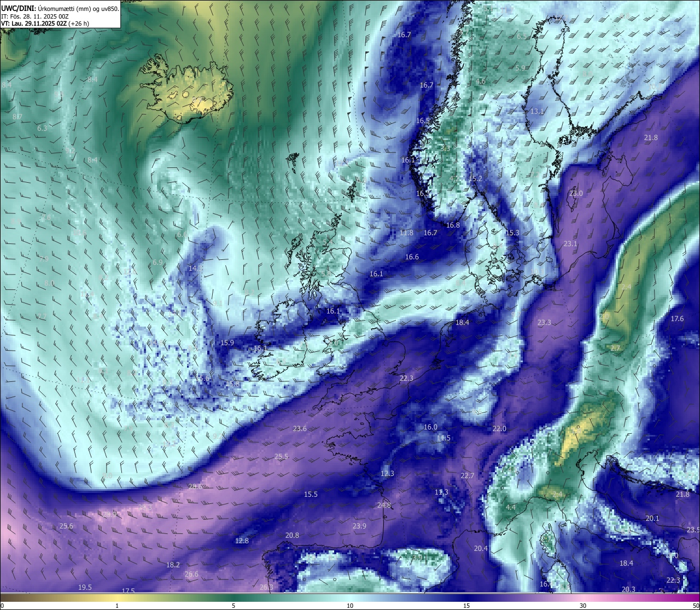700x610 pixels.
Task: Select the map value label '20.8'
Action: click(x=292, y=535)
